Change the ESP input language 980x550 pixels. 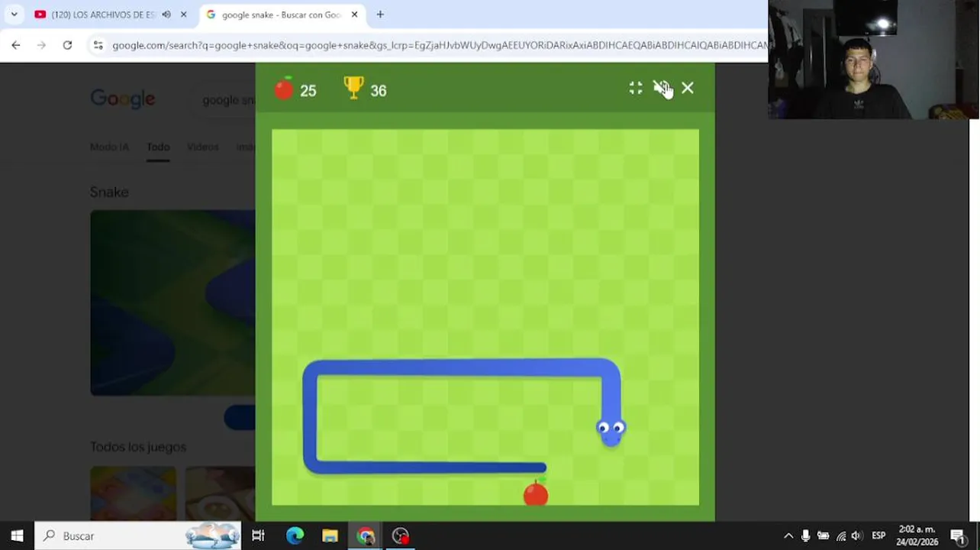pos(878,536)
